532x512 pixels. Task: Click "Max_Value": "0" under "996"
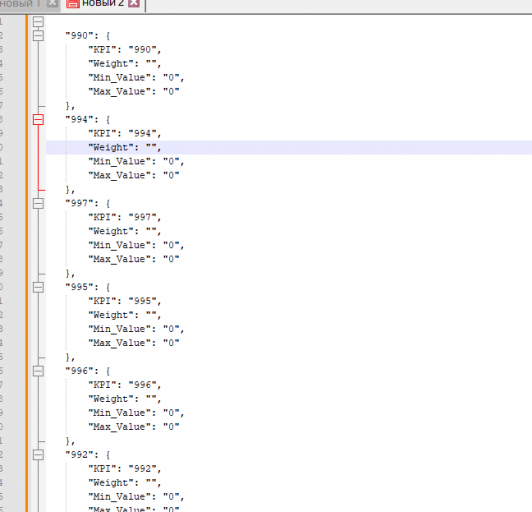tap(134, 427)
